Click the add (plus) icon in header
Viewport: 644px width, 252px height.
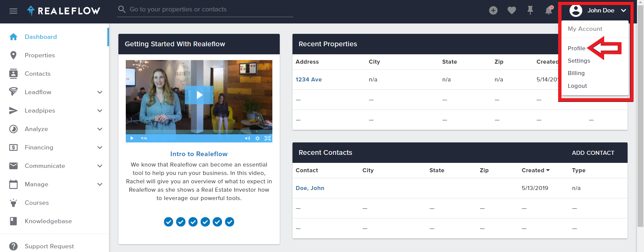click(493, 10)
